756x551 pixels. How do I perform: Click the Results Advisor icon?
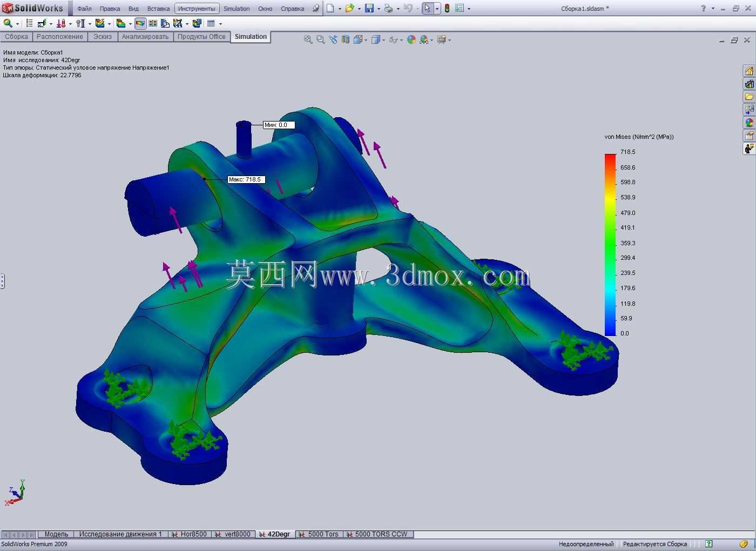(x=121, y=23)
